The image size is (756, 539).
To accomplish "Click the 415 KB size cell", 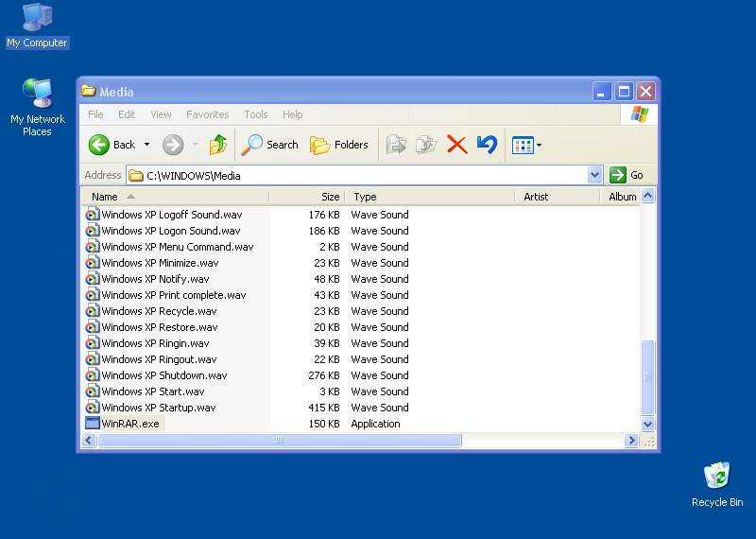I will pyautogui.click(x=324, y=408).
